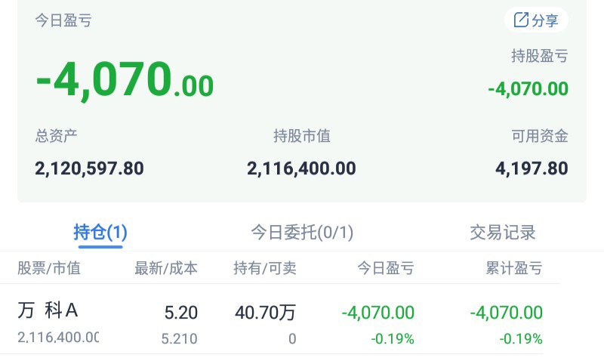Click the 总资产 amount 2,120,597.80
This screenshot has height=364, width=604.
[x=89, y=168]
